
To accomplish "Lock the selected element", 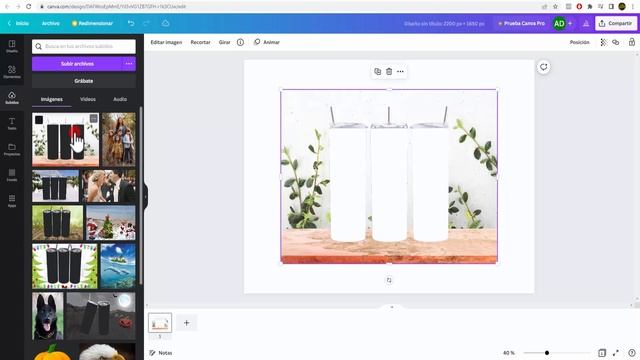I will point(631,42).
